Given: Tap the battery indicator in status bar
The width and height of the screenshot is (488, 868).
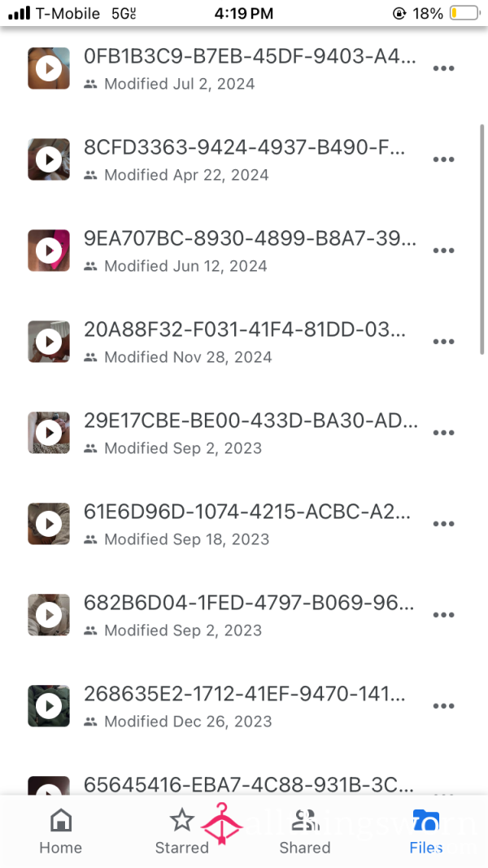Looking at the screenshot, I should coord(464,13).
